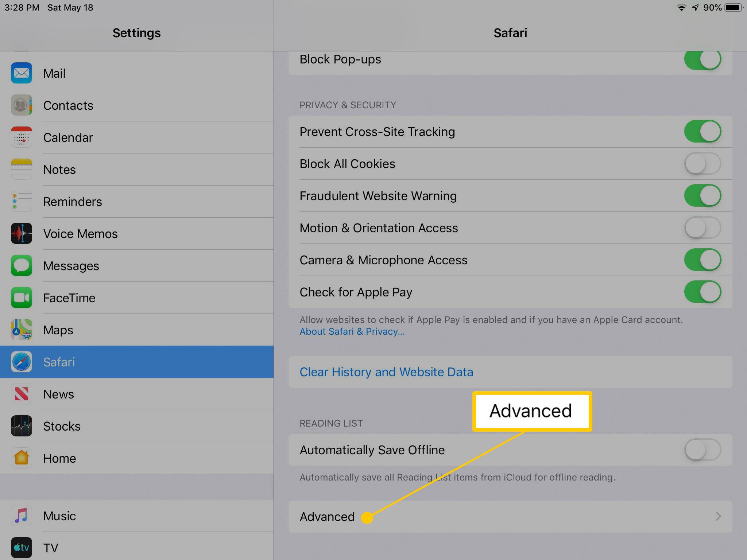The height and width of the screenshot is (560, 747).
Task: Tap the Contacts icon
Action: pos(22,105)
